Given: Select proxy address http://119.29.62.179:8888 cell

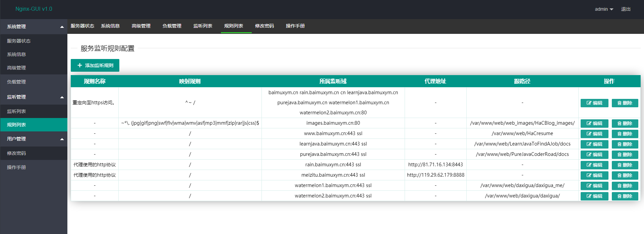Looking at the screenshot, I should pos(435,175).
